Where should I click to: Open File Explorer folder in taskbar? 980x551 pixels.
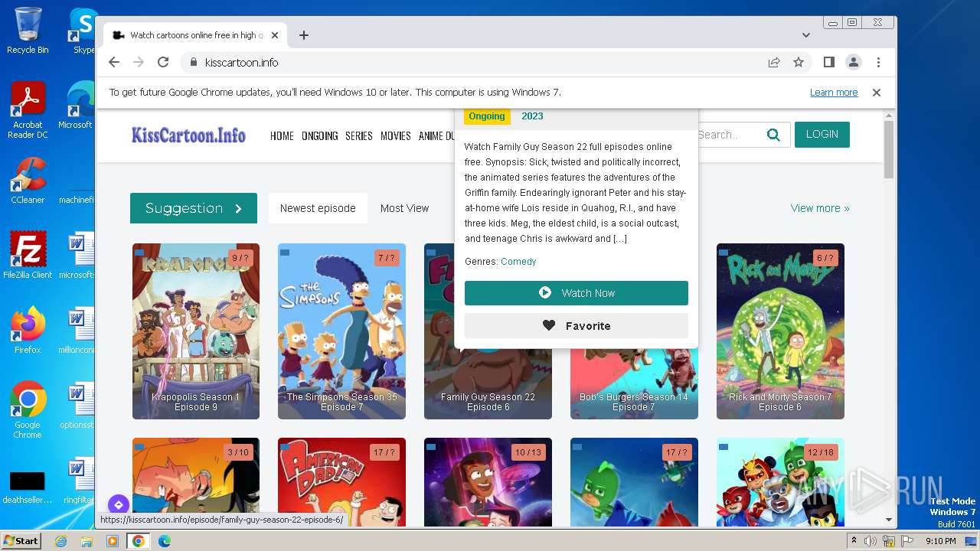pyautogui.click(x=87, y=541)
